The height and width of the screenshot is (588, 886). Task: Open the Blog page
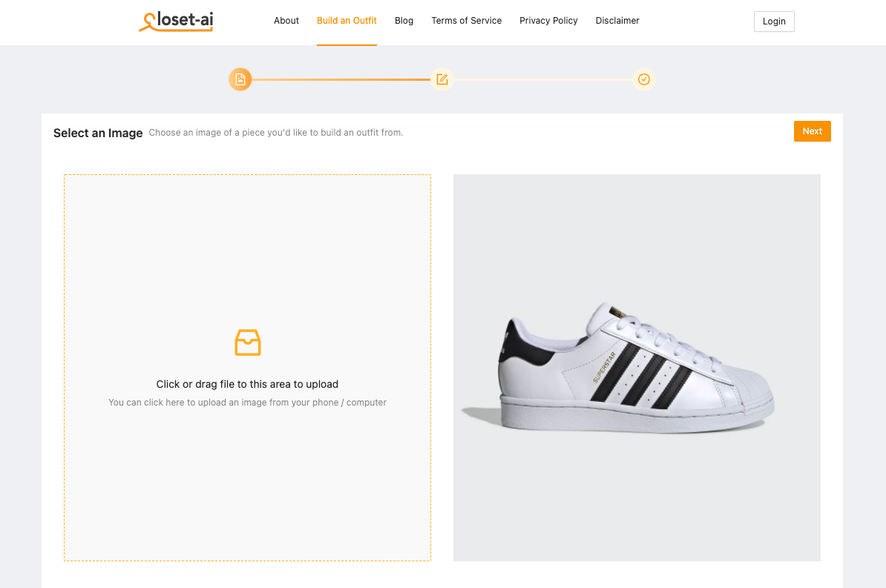click(x=404, y=21)
